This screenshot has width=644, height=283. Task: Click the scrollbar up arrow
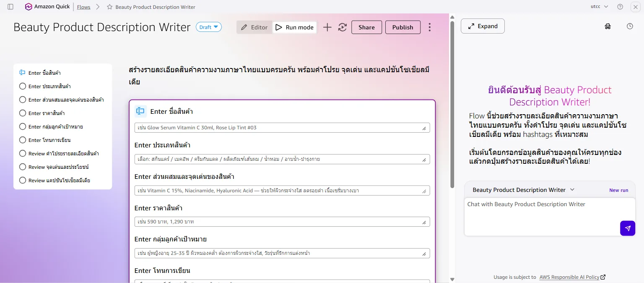452,17
